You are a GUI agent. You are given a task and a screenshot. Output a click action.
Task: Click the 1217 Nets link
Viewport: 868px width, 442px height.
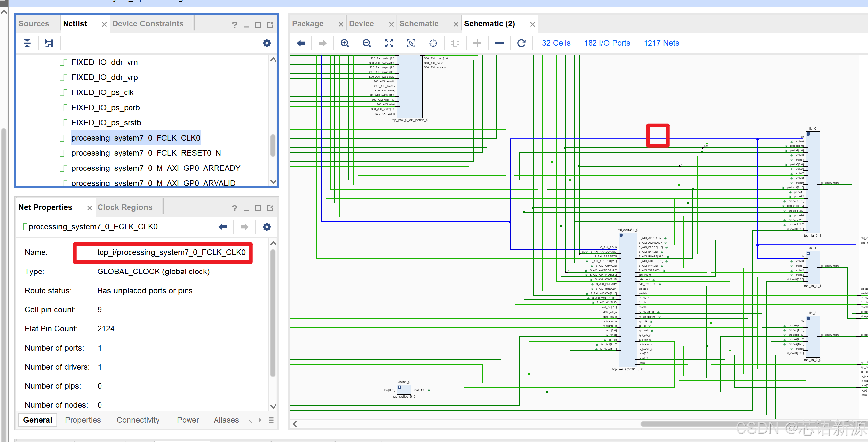661,43
